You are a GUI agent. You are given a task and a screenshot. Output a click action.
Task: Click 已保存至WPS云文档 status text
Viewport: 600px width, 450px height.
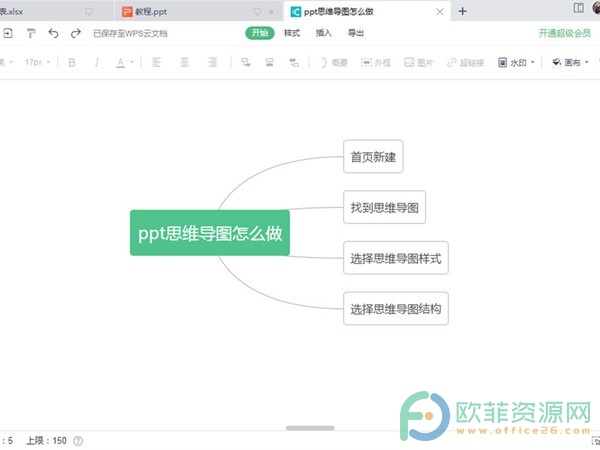coord(130,34)
